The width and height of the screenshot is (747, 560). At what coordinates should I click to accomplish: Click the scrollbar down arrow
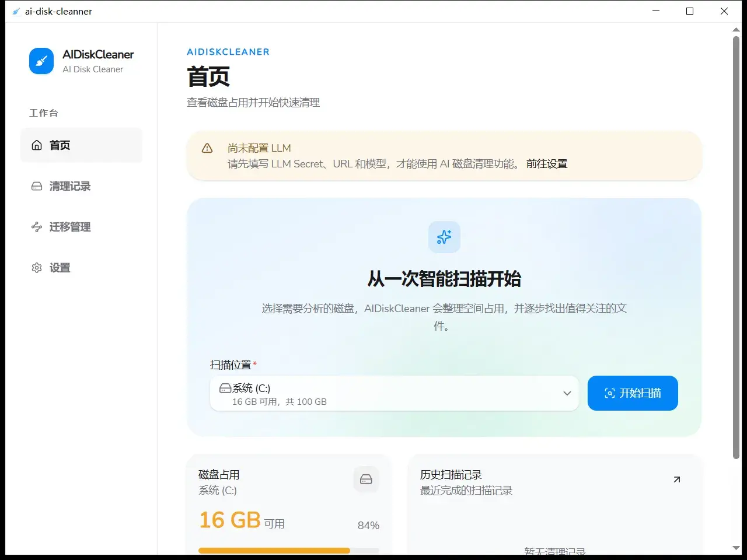click(x=736, y=548)
